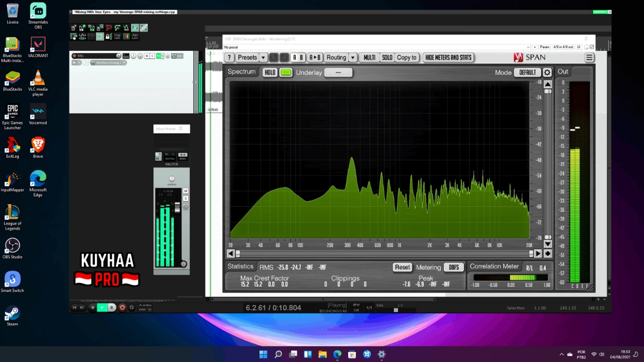
Task: Click the SPAN redo button
Action: tap(284, 57)
